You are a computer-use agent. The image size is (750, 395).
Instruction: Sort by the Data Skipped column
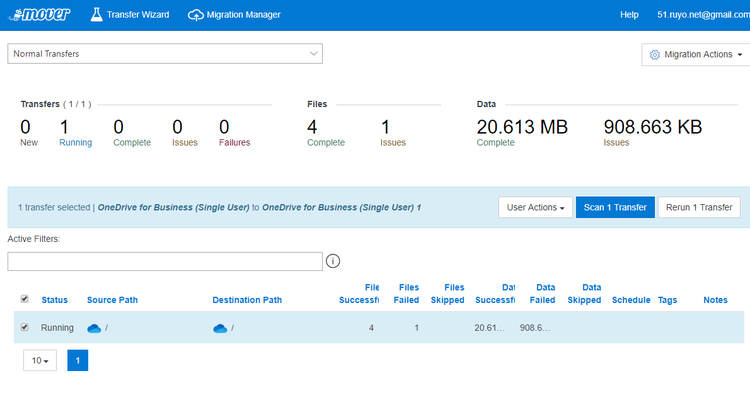pyautogui.click(x=584, y=294)
